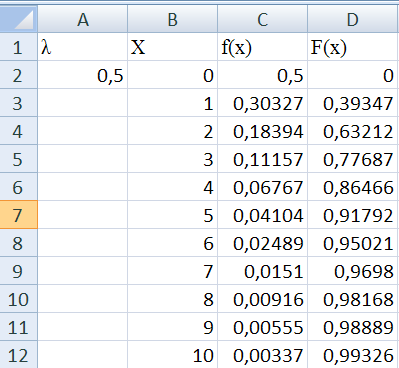Viewport: 399px width, 368px height.
Task: Select row 1 header
Action: pyautogui.click(x=18, y=47)
